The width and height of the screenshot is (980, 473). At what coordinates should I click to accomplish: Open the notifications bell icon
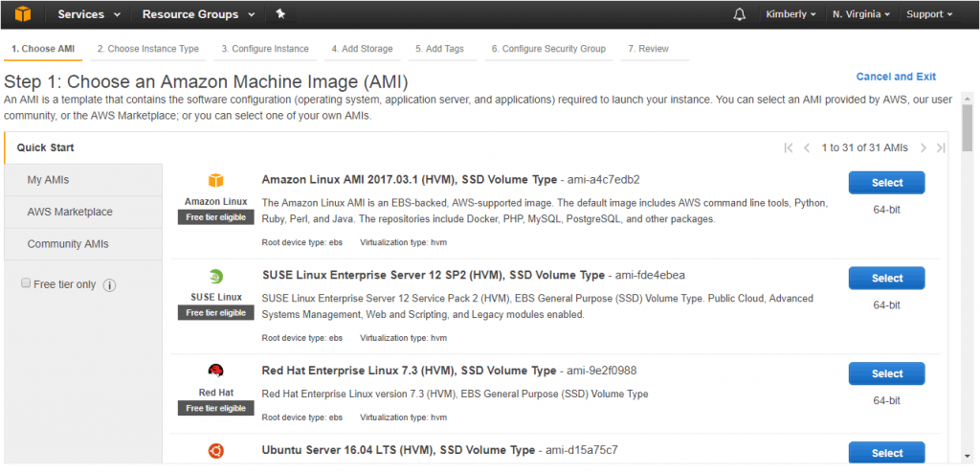pyautogui.click(x=740, y=14)
